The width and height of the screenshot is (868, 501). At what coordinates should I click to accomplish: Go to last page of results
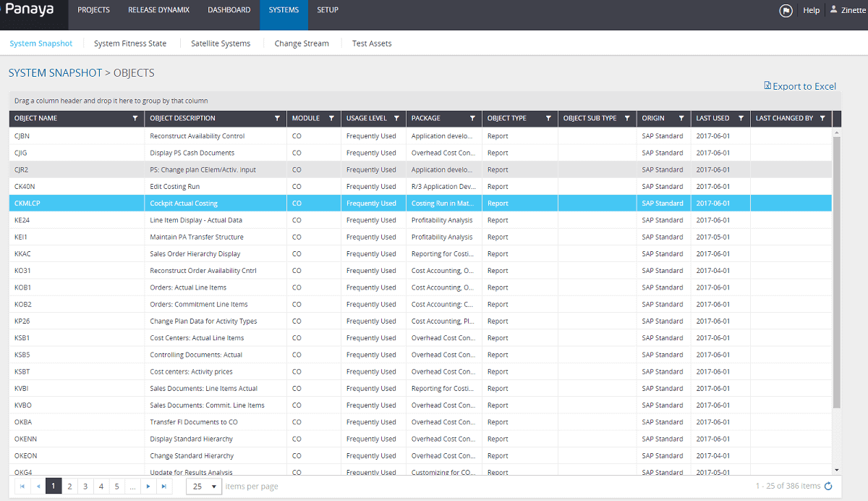click(x=164, y=487)
